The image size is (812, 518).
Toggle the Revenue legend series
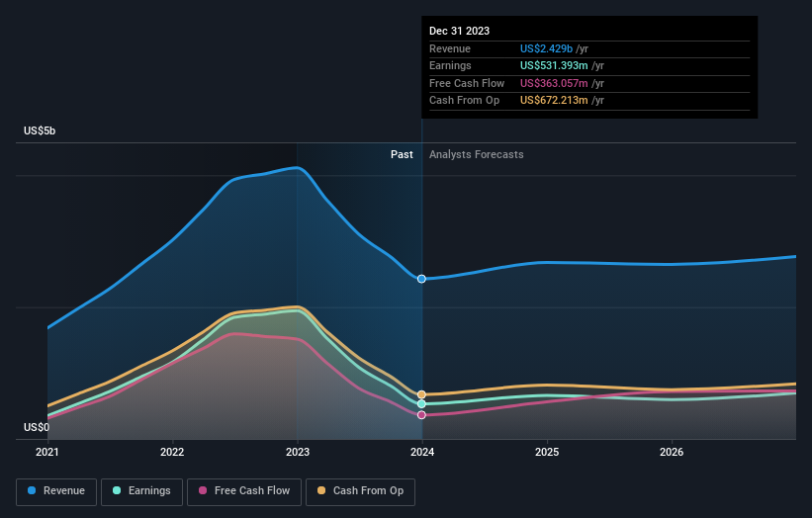click(x=56, y=491)
